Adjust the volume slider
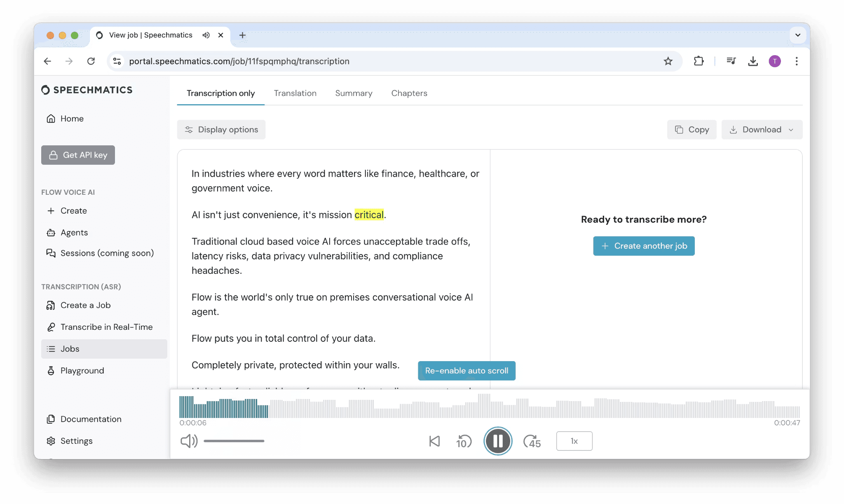The width and height of the screenshot is (844, 504). 234,441
